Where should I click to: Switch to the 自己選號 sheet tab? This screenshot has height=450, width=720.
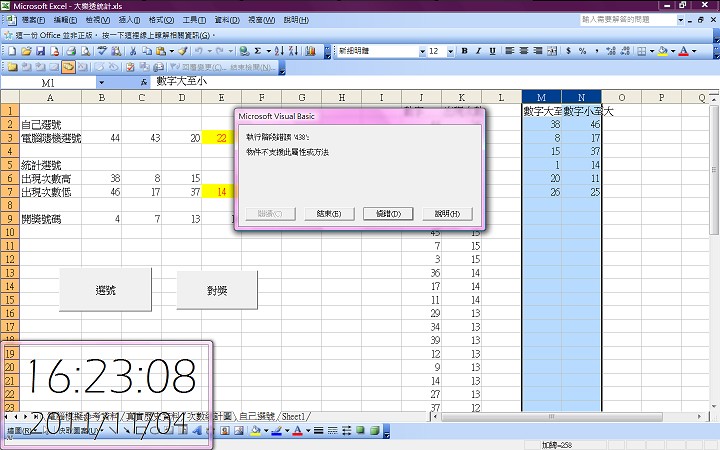pyautogui.click(x=257, y=416)
